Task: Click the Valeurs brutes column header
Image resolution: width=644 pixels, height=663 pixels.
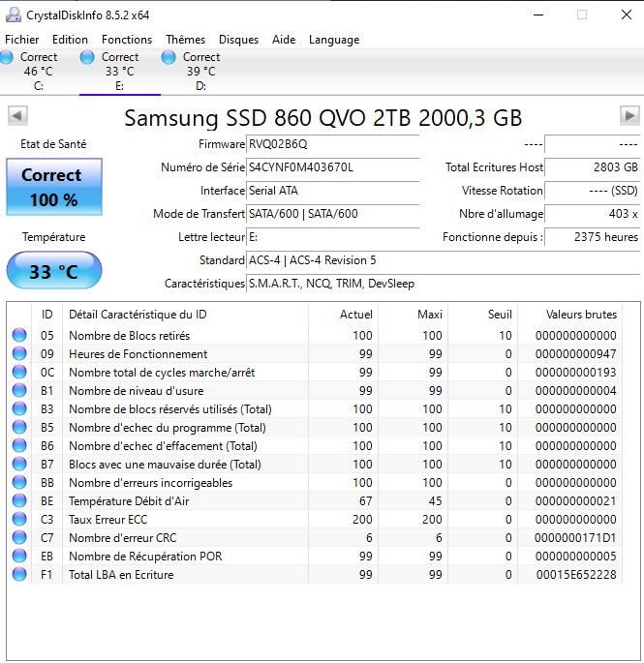Action: coord(570,315)
